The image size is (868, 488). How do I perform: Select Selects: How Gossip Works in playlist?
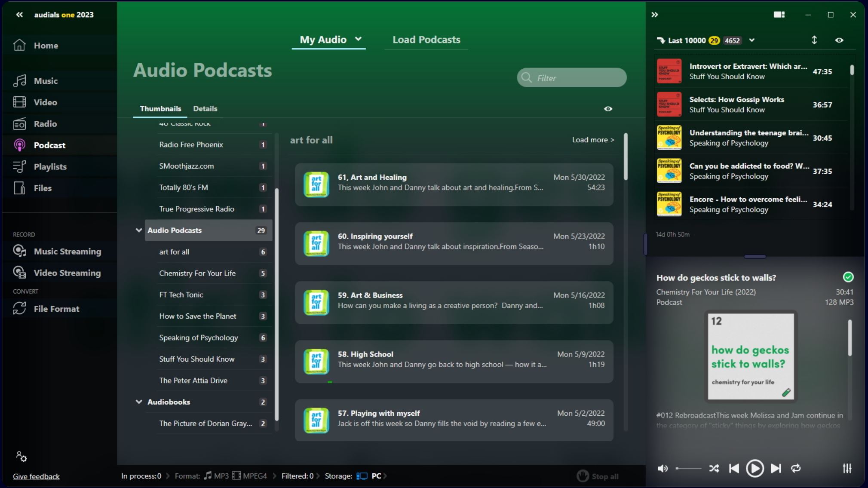click(x=751, y=104)
